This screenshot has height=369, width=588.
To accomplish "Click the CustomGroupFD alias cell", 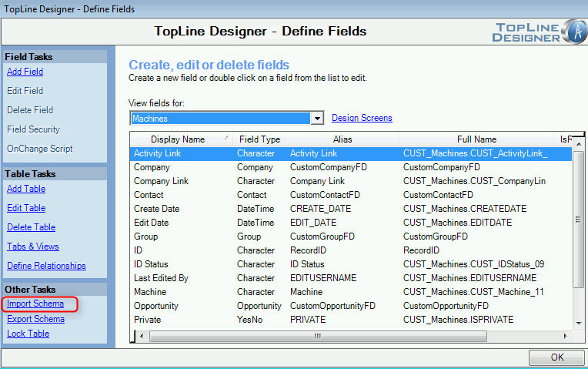I will (x=322, y=236).
